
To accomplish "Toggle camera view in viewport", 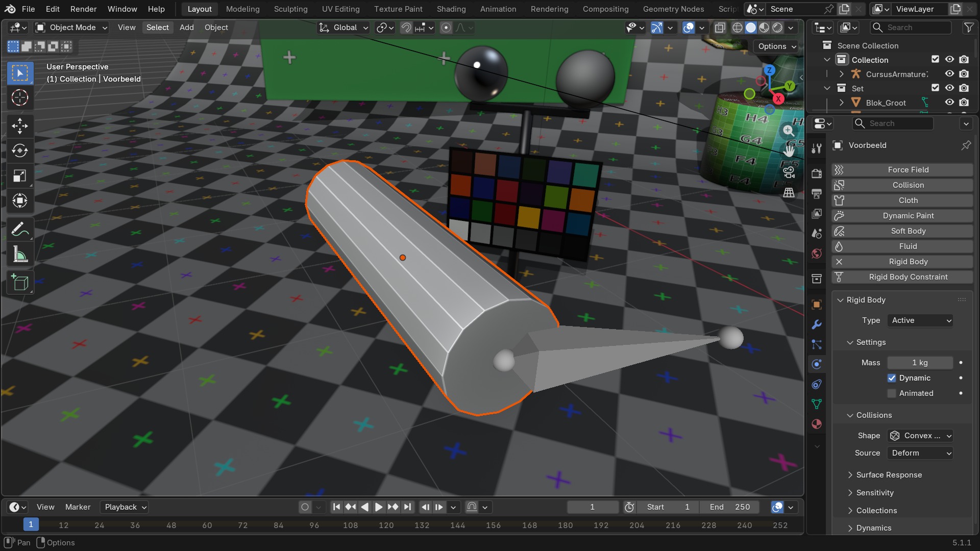I will [789, 172].
